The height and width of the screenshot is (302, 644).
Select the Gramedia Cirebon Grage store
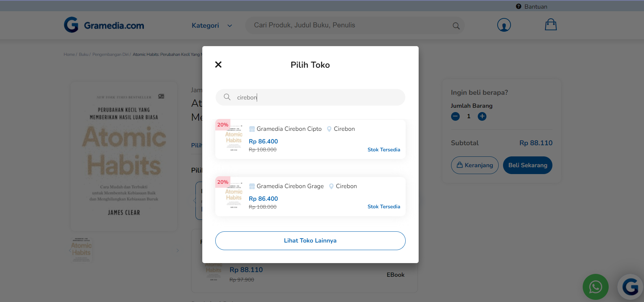310,196
